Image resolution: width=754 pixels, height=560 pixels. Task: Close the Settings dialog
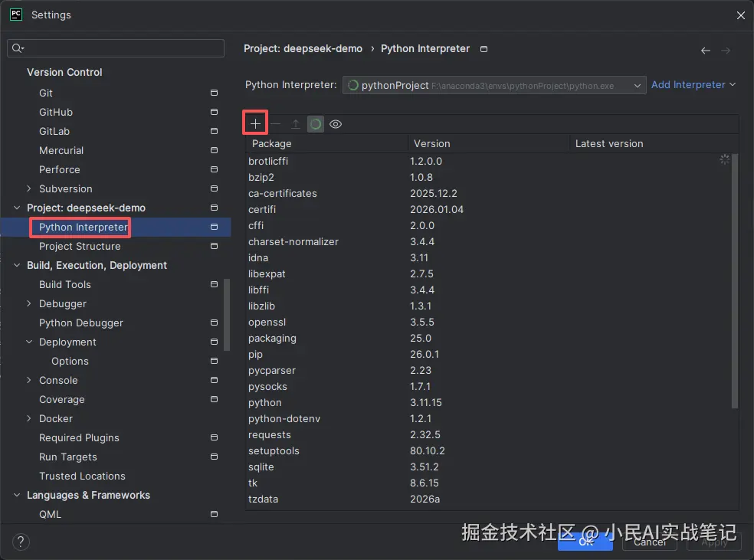740,15
